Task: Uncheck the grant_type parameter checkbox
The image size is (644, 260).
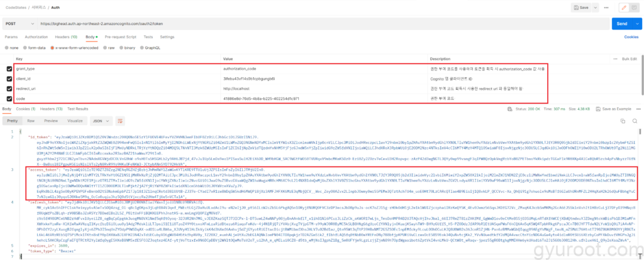Action: coord(9,68)
